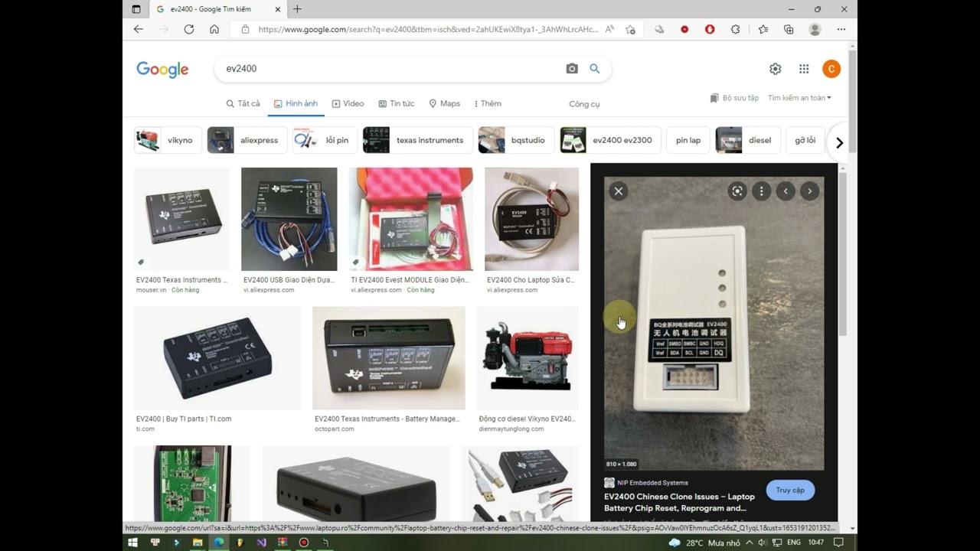
Task: Expand Tìm kiếm an toàn dropdown
Action: click(x=799, y=98)
